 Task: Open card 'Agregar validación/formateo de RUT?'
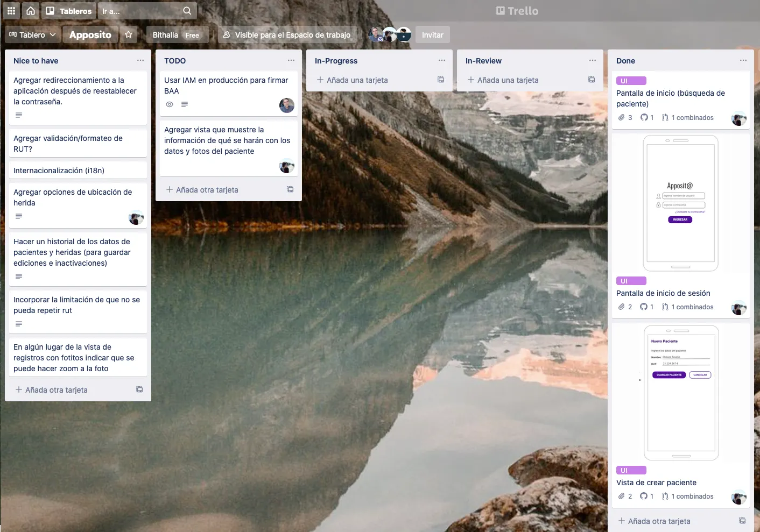click(x=78, y=144)
